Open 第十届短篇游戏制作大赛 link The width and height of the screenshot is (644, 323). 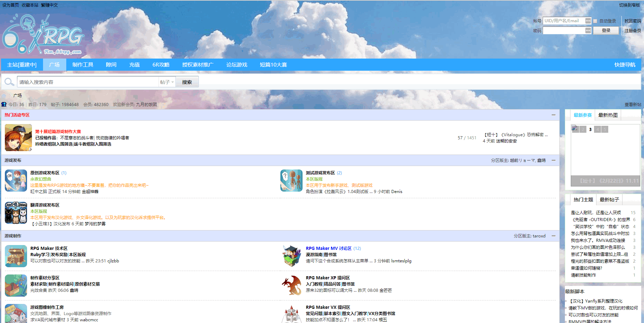(x=58, y=132)
